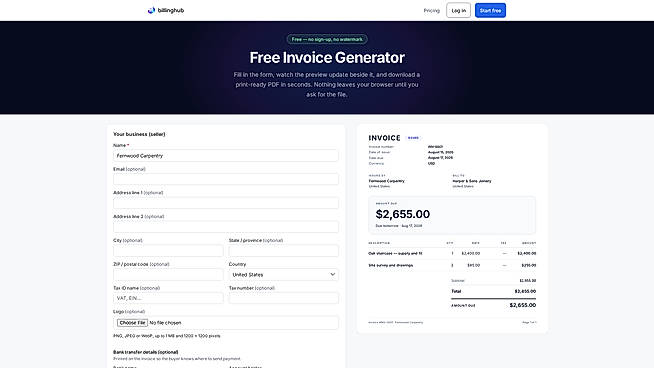The image size is (654, 368).
Task: Click Choose File for logo upload
Action: tap(132, 323)
